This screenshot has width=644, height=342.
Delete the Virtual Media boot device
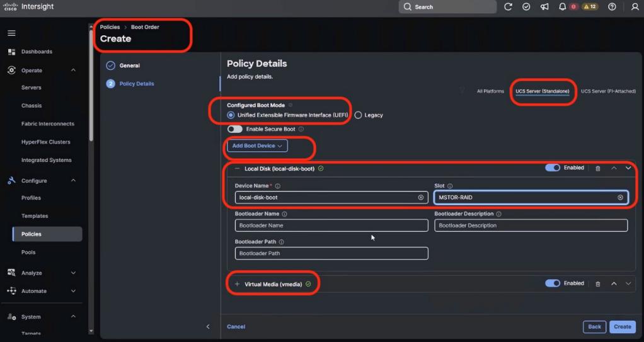[598, 283]
